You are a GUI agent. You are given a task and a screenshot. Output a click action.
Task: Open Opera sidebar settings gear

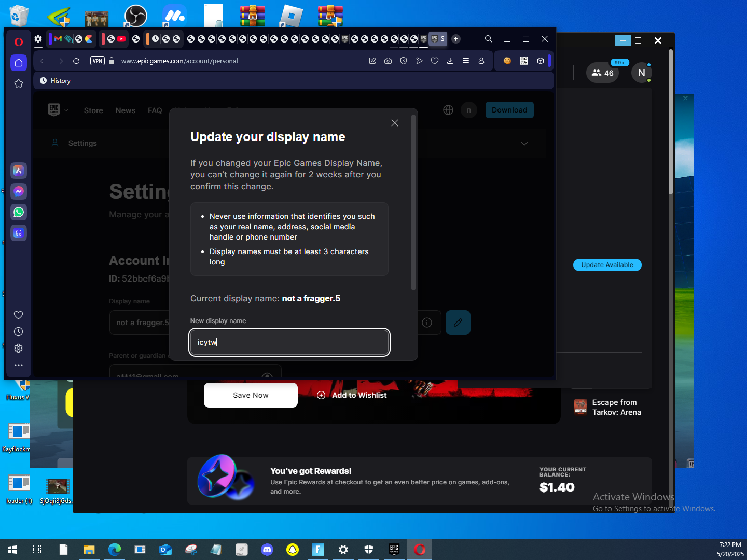tap(19, 348)
